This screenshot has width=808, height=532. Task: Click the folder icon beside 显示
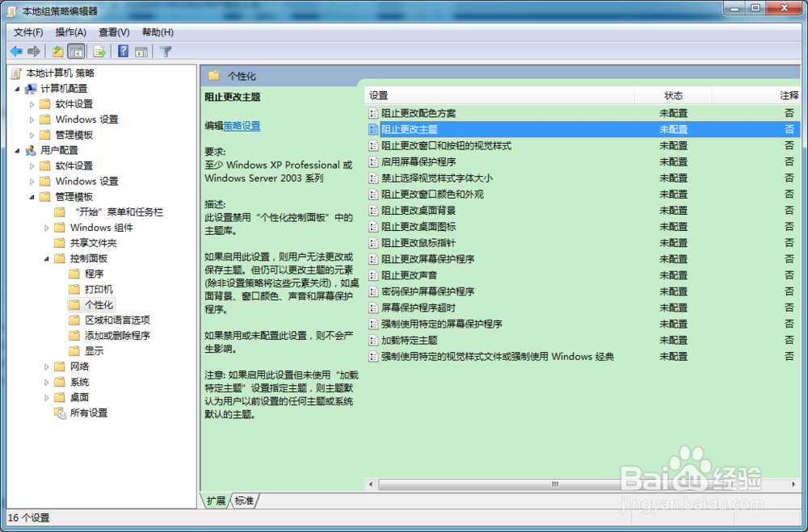pyautogui.click(x=74, y=351)
